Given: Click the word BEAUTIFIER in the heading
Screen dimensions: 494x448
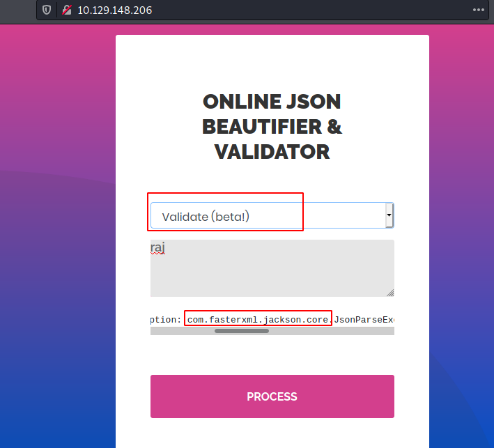Looking at the screenshot, I should click(x=262, y=127).
